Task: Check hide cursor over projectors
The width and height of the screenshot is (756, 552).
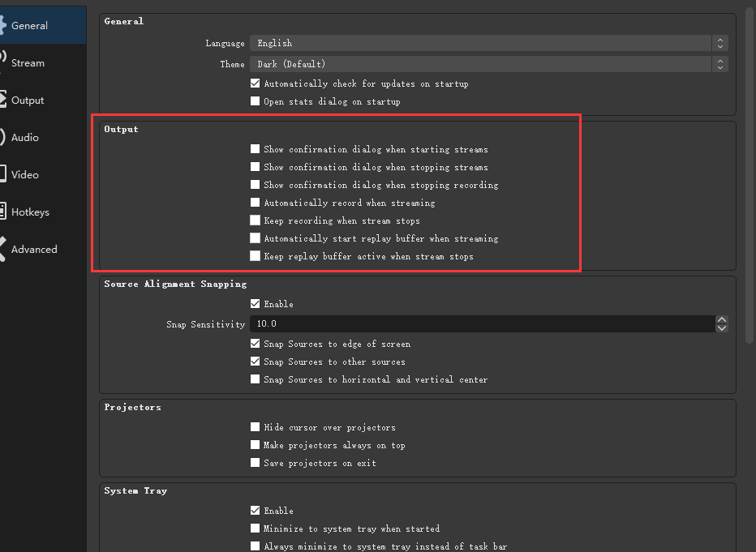Action: point(255,426)
